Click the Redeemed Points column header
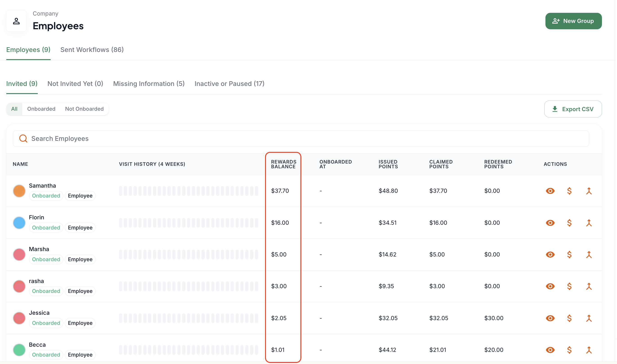 coord(498,164)
